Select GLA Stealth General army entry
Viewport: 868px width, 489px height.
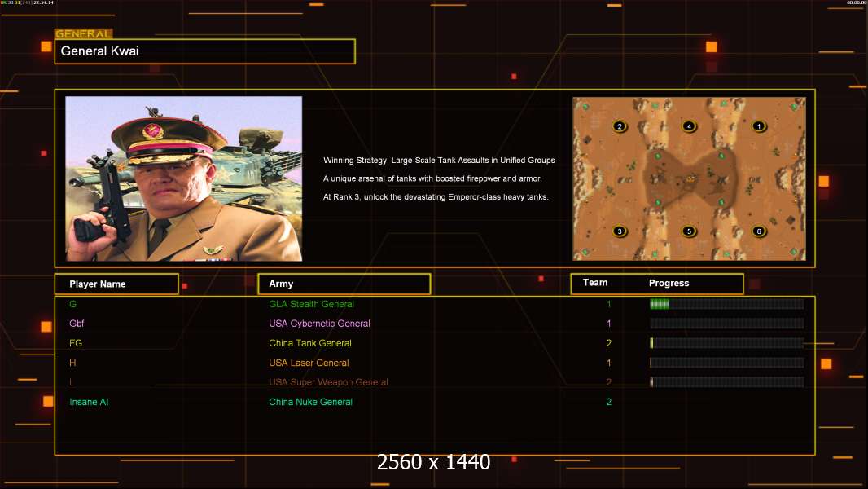click(311, 304)
